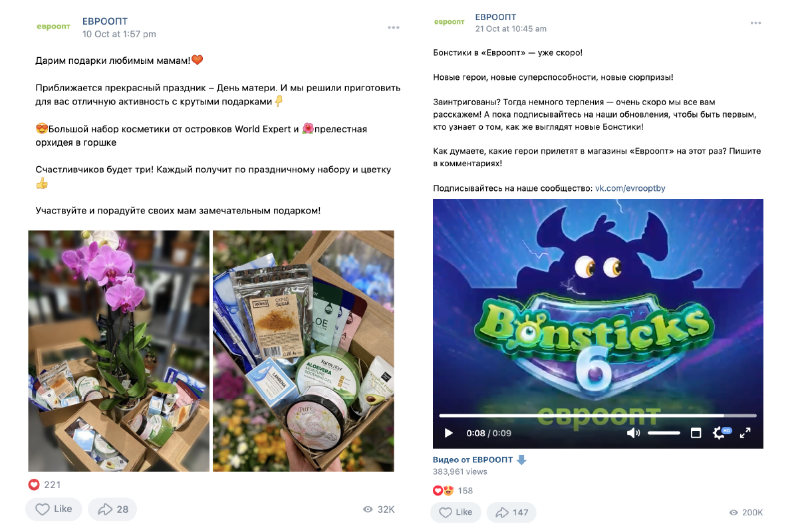Share the post with 147 reposts
This screenshot has width=798, height=532.
(511, 512)
